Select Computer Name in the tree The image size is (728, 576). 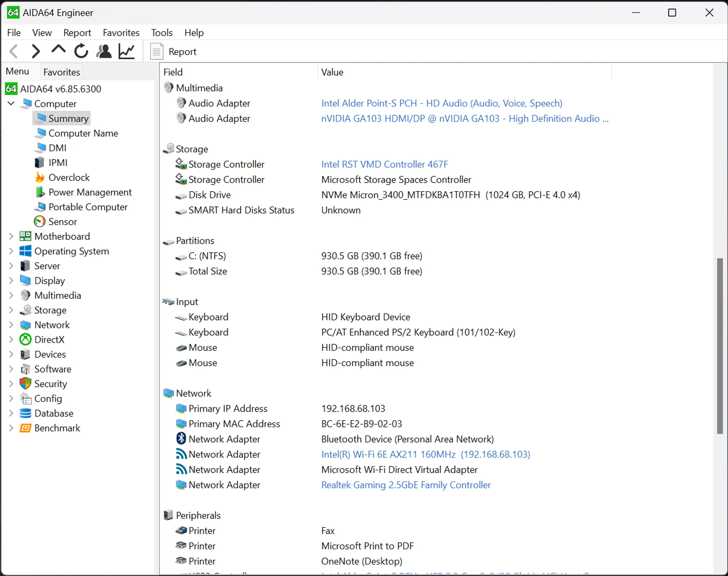click(83, 133)
